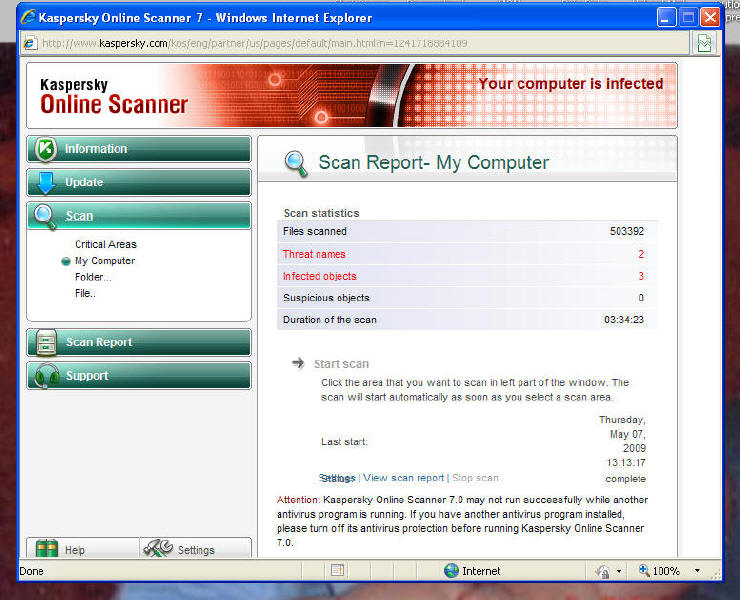Click the Internet zone indicator in status bar

pyautogui.click(x=473, y=571)
